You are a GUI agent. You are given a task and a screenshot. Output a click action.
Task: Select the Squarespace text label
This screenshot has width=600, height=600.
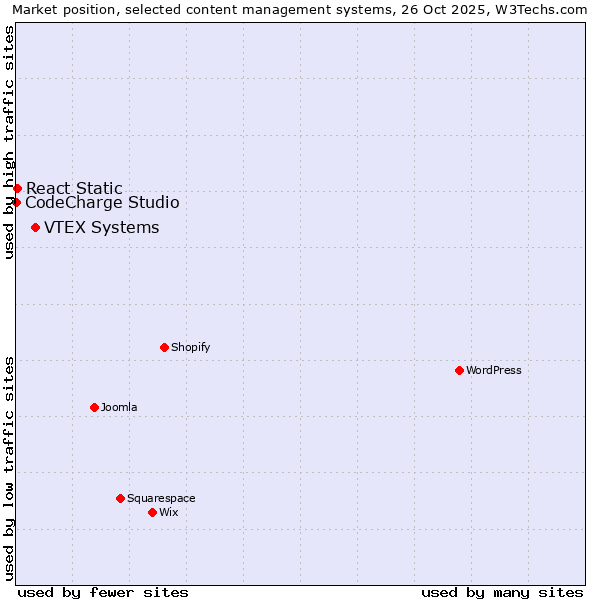[161, 498]
